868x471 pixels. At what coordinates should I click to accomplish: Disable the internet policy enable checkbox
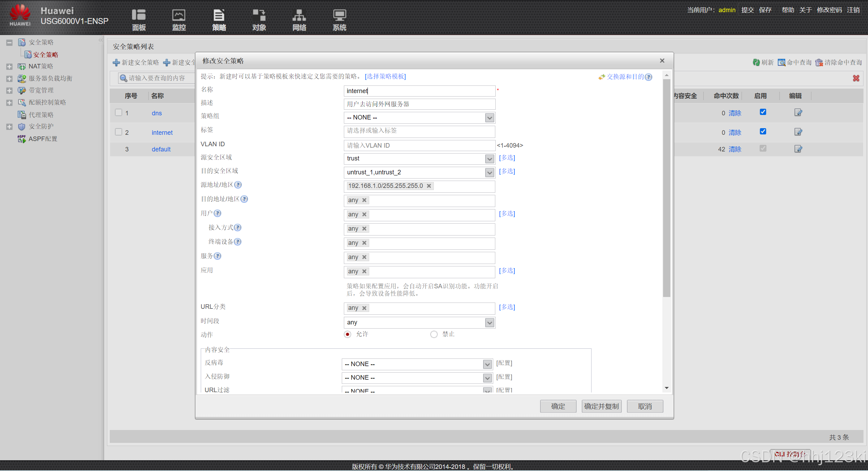coord(763,132)
